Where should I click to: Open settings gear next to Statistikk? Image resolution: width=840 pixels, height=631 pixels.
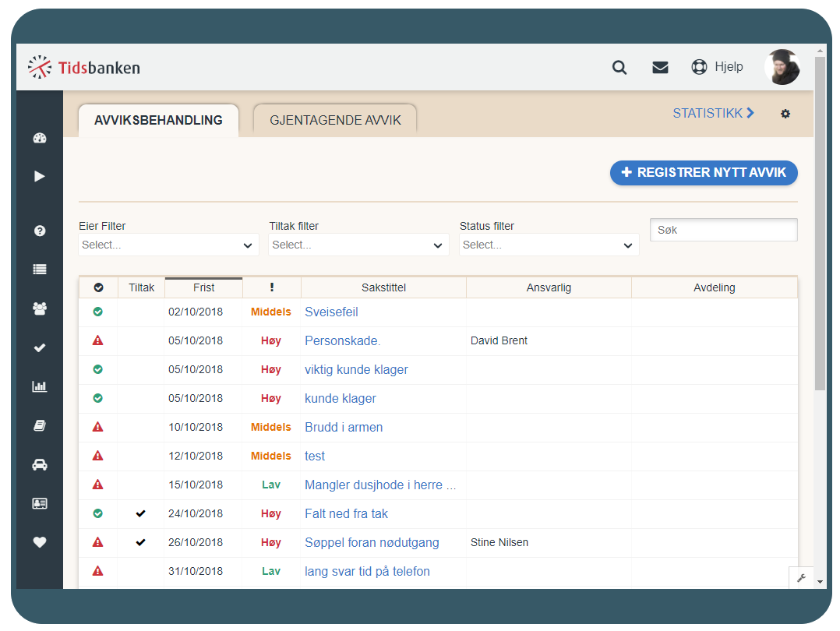click(785, 114)
